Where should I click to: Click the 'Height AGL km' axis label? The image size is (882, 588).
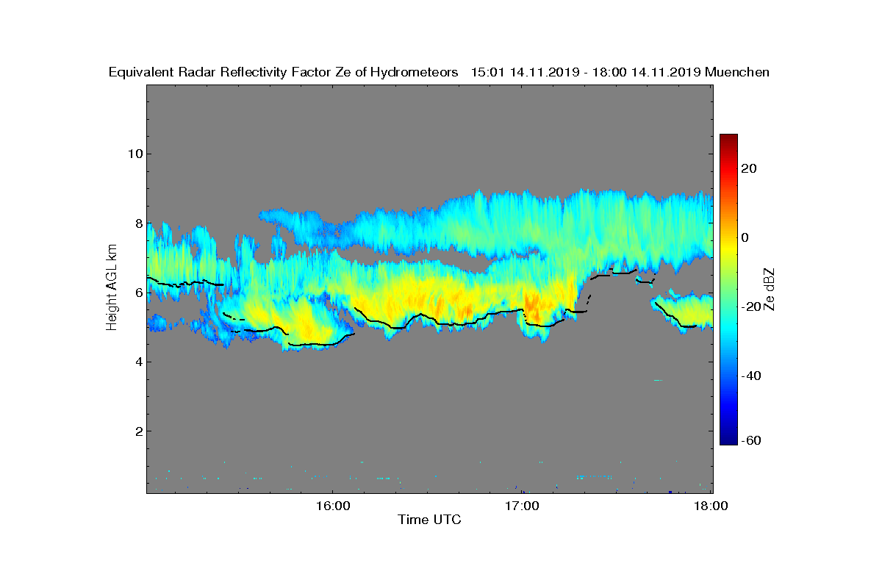coord(112,288)
